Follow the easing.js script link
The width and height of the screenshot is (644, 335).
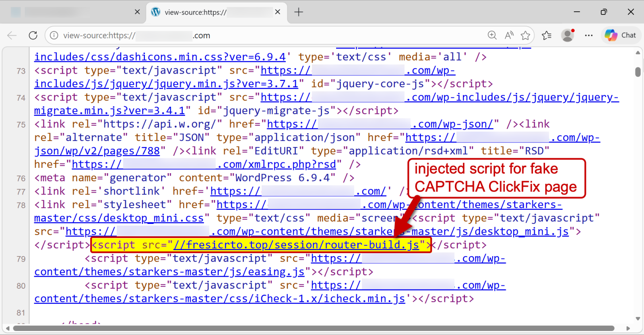pos(169,272)
